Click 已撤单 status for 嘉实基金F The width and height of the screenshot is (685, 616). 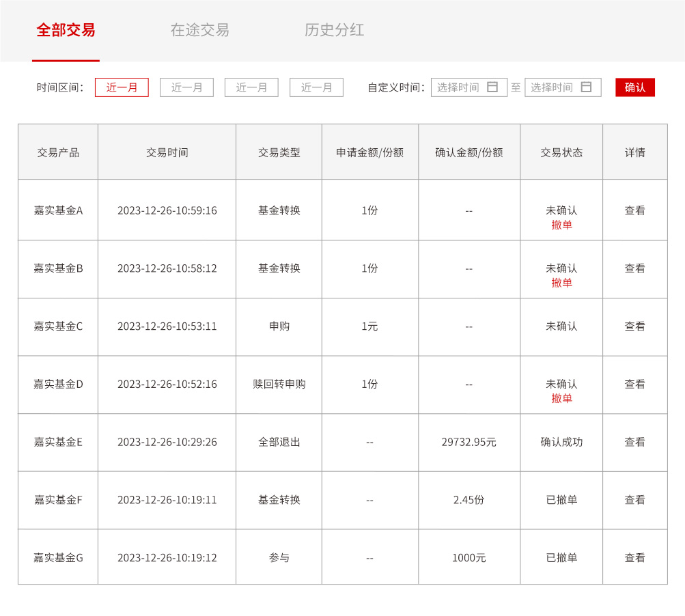tap(561, 500)
